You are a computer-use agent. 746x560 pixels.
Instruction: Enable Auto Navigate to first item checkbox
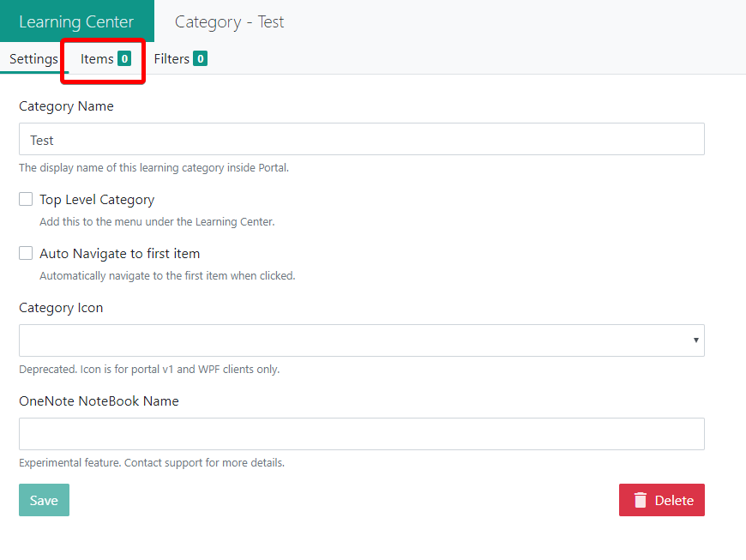click(x=26, y=253)
